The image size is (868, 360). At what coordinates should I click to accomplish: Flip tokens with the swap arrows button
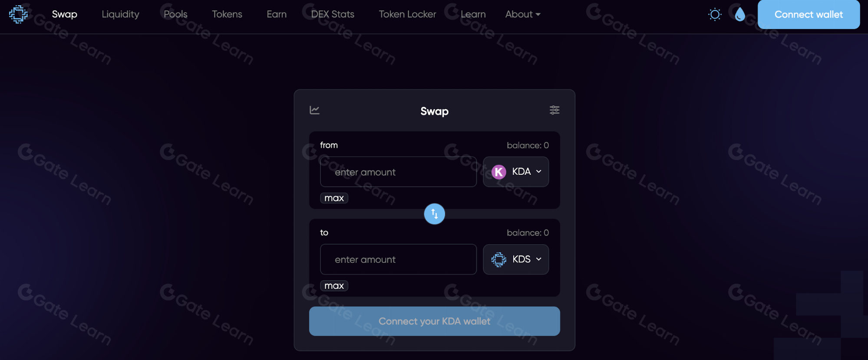point(434,214)
